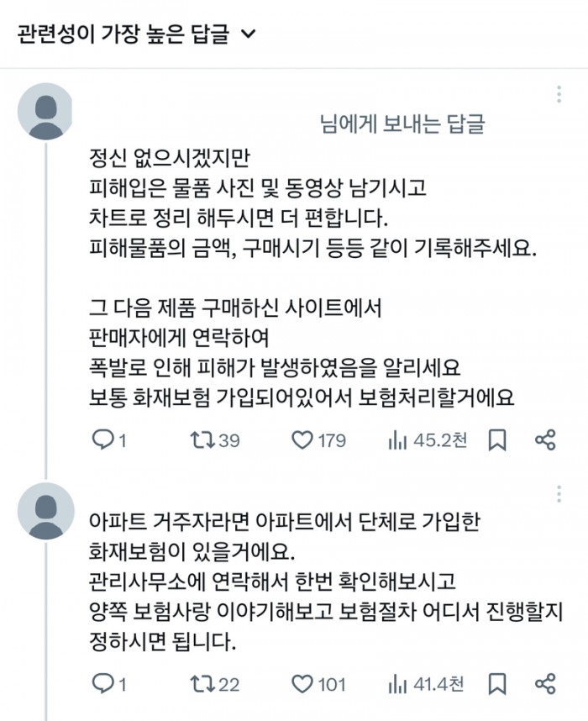Bookmark the second reply
The width and height of the screenshot is (588, 721).
[497, 684]
